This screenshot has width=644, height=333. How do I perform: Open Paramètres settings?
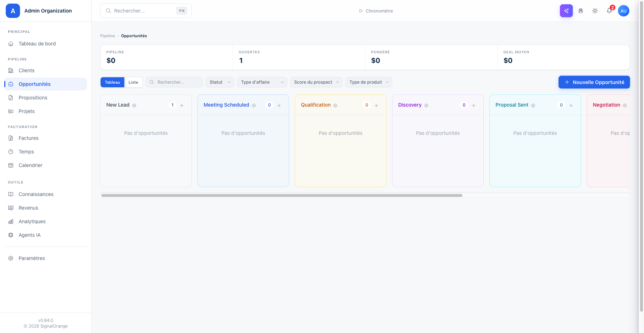45,258
